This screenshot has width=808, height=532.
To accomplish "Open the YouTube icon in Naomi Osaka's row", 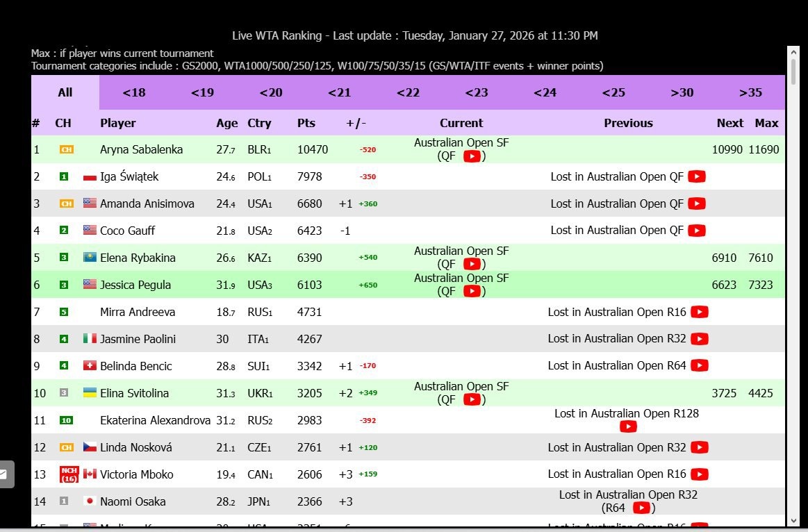I will [641, 508].
